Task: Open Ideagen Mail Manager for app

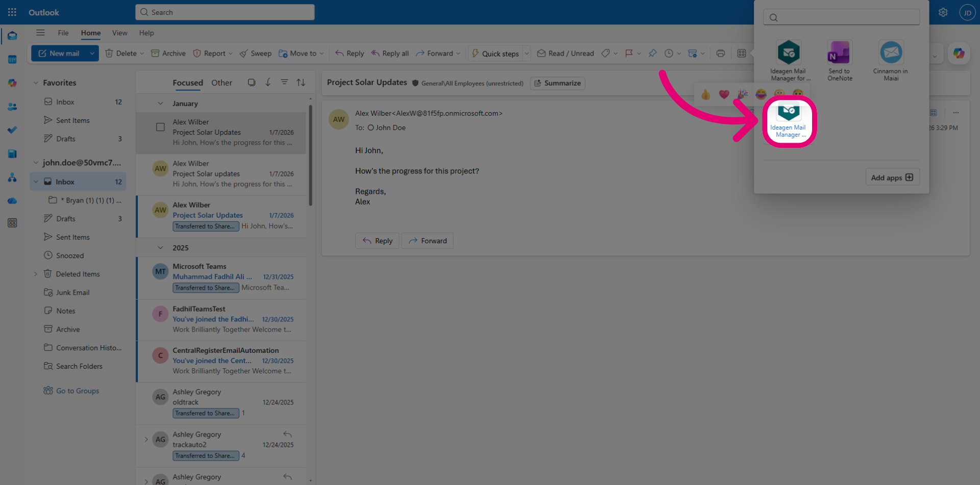Action: [789, 61]
